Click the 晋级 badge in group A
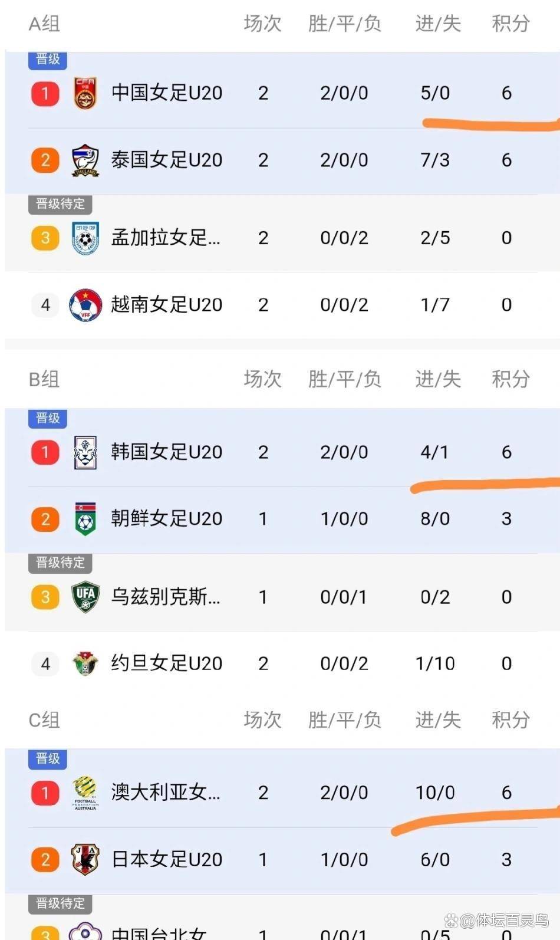Screen dimensions: 560x940 click(48, 60)
